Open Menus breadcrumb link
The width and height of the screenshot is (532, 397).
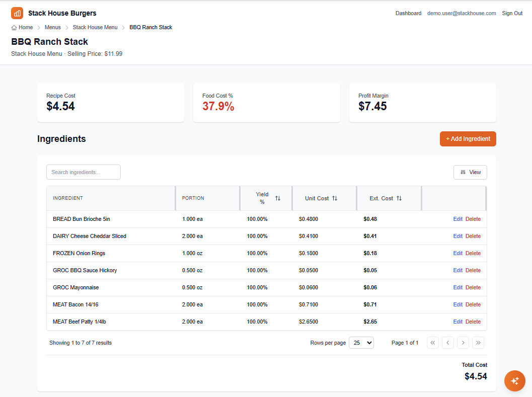click(53, 27)
